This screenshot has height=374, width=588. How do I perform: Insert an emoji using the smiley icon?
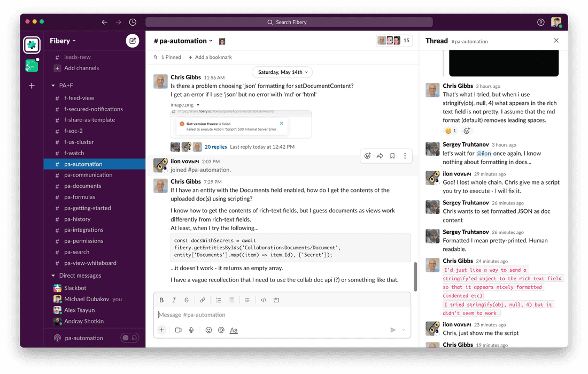(x=208, y=330)
